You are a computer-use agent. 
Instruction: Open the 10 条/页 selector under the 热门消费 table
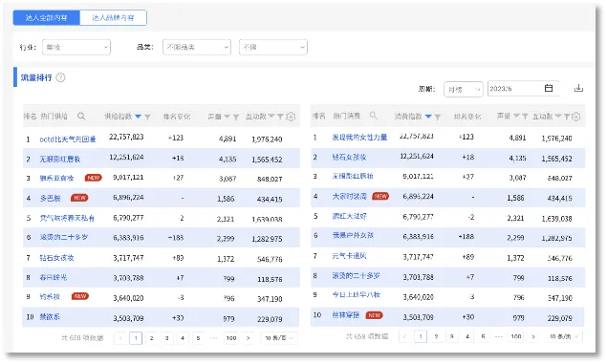pyautogui.click(x=564, y=336)
